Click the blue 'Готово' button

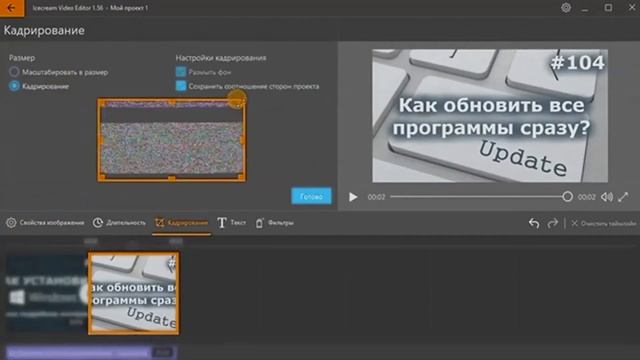[311, 196]
